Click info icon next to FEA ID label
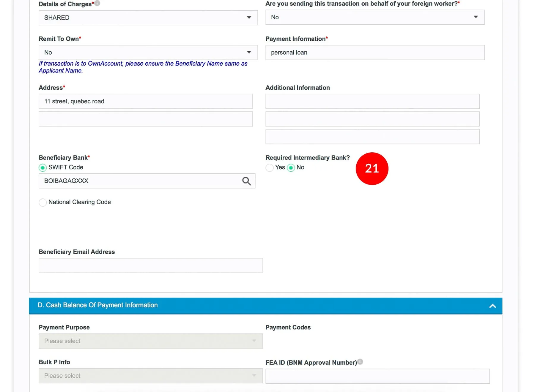The height and width of the screenshot is (392, 535). (360, 362)
